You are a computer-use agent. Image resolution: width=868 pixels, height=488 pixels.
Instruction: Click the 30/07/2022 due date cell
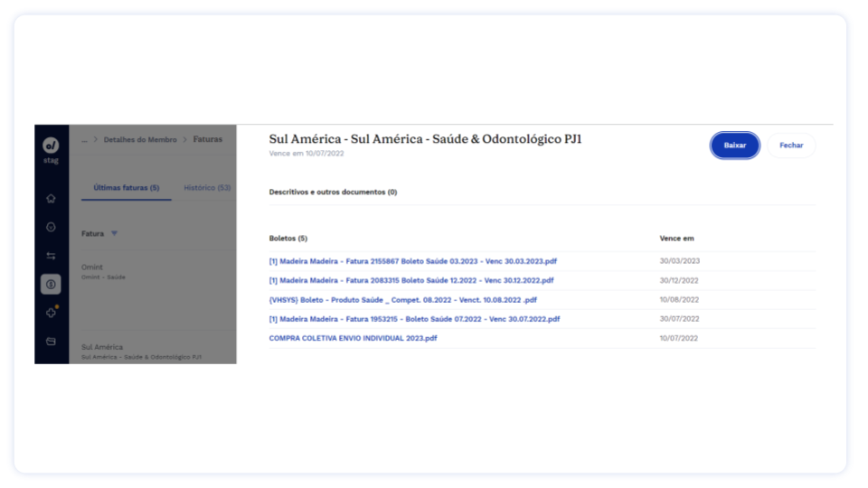coord(679,319)
